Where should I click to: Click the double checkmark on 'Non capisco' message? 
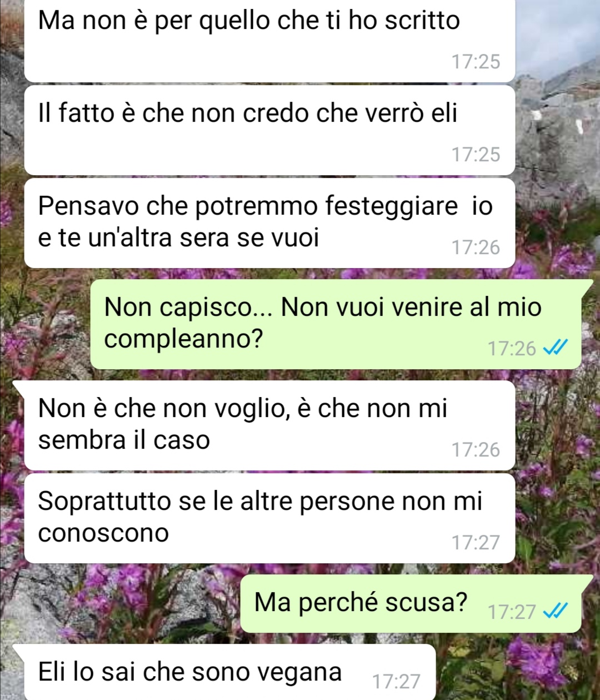click(555, 348)
